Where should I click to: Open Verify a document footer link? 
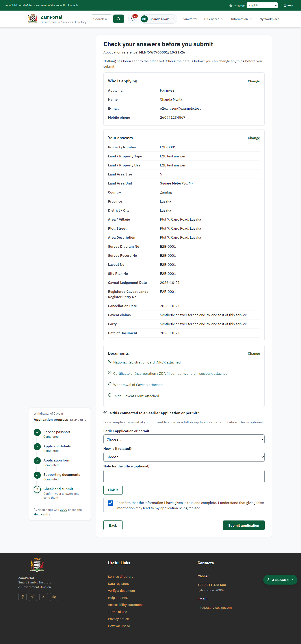point(121,590)
